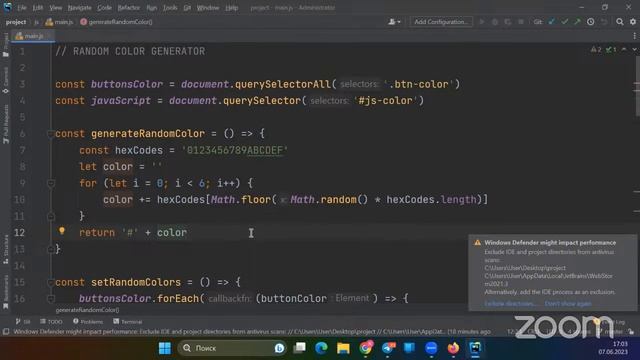Click the yellow intention light bulb
Image resolution: width=640 pixels, height=360 pixels.
click(62, 231)
